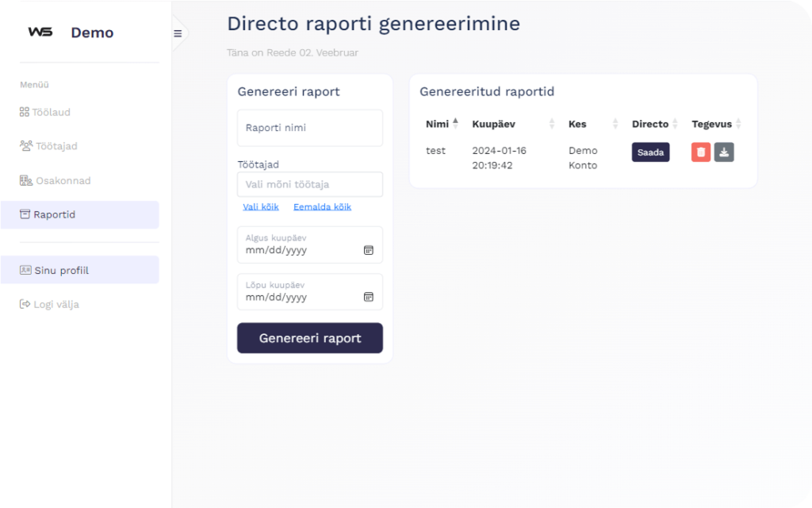Click the Eemalda kõik link
Image resolution: width=812 pixels, height=508 pixels.
click(x=322, y=207)
